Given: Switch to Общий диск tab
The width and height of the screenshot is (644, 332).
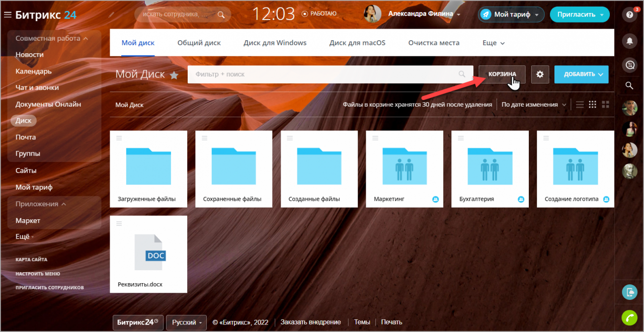Looking at the screenshot, I should click(199, 43).
